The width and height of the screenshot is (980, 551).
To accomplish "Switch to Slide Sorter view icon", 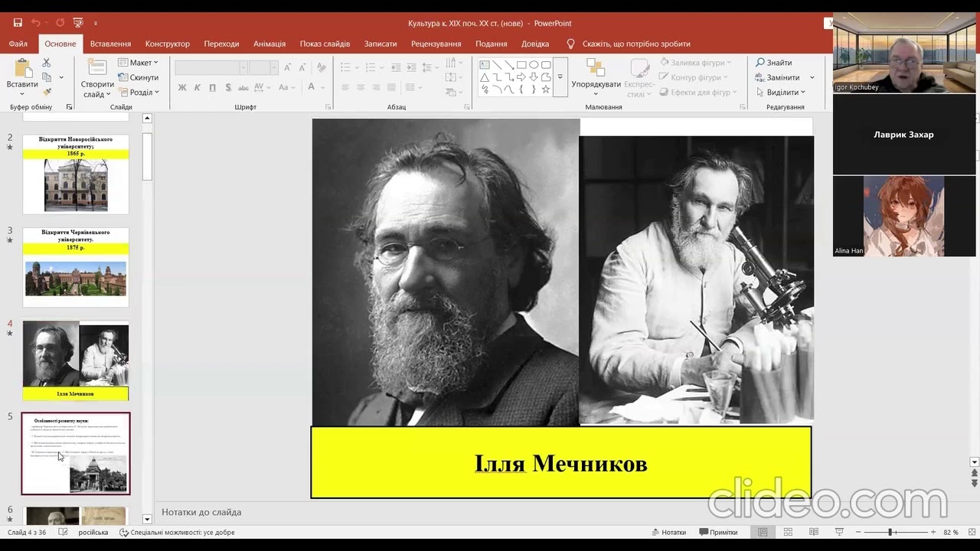I will click(x=788, y=532).
